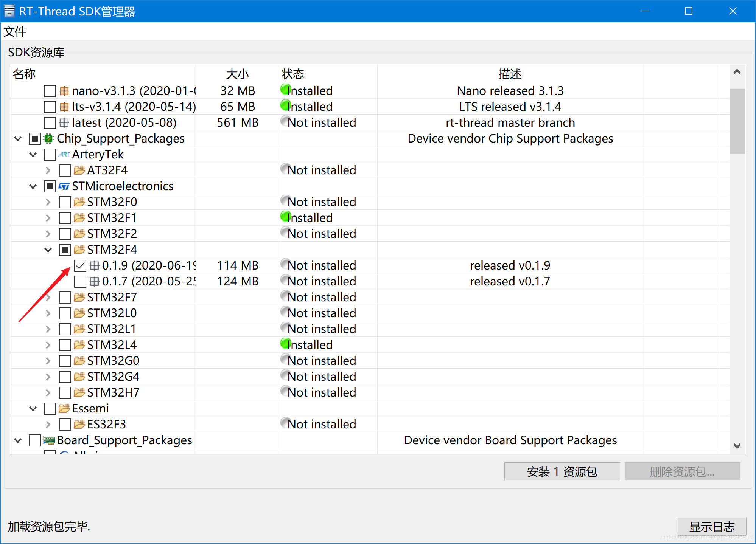This screenshot has height=544, width=756.
Task: Click the scroll down arrow of list
Action: [x=737, y=445]
